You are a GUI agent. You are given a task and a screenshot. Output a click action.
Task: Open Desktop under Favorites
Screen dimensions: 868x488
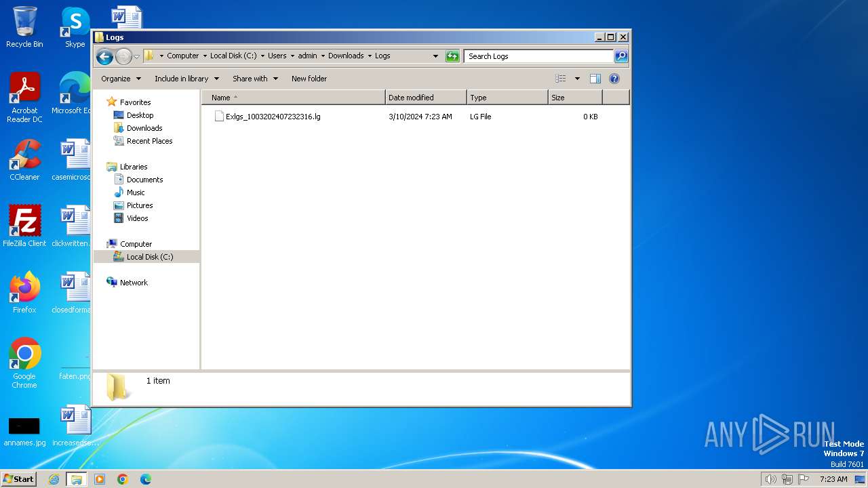point(140,115)
